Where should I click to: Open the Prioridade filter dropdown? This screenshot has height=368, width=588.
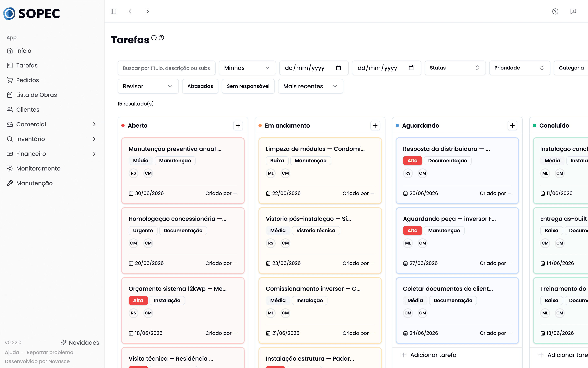[519, 68]
